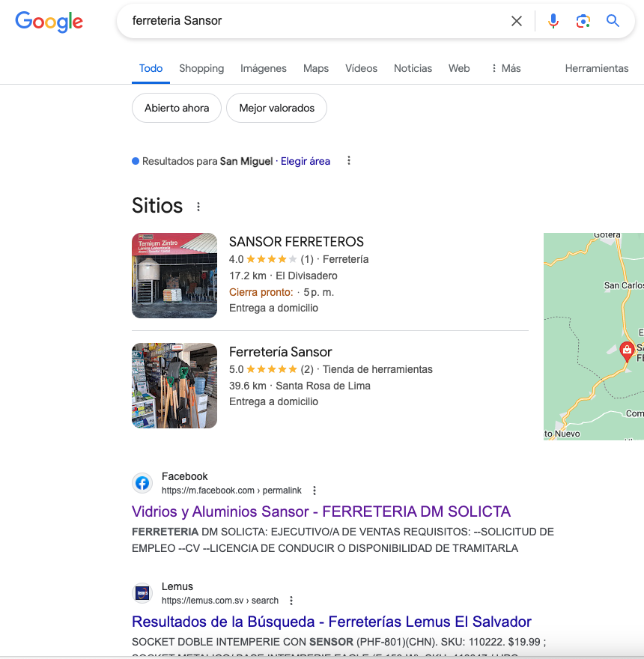This screenshot has height=659, width=644.
Task: Click the m.facebook.com permalink URL text
Action: click(231, 491)
